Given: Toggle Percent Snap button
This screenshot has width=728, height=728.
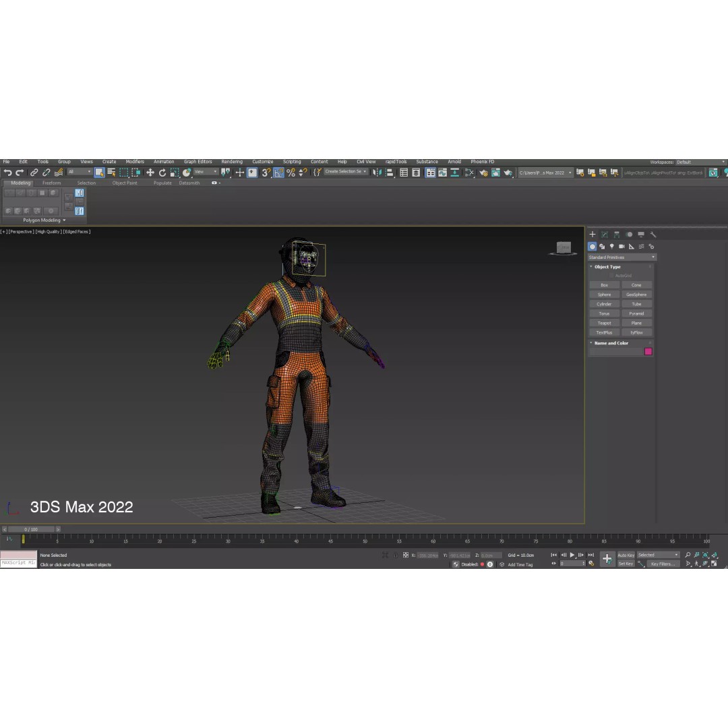Looking at the screenshot, I should [291, 173].
